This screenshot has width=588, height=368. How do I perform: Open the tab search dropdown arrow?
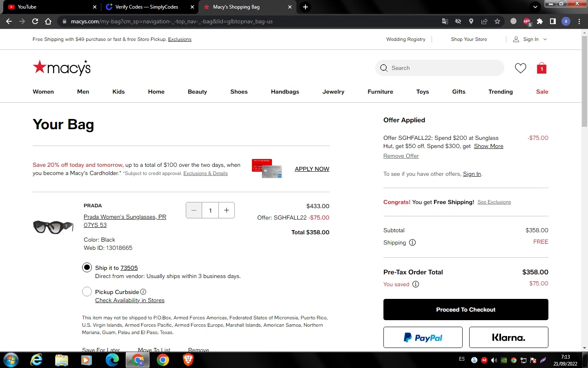coord(535,7)
